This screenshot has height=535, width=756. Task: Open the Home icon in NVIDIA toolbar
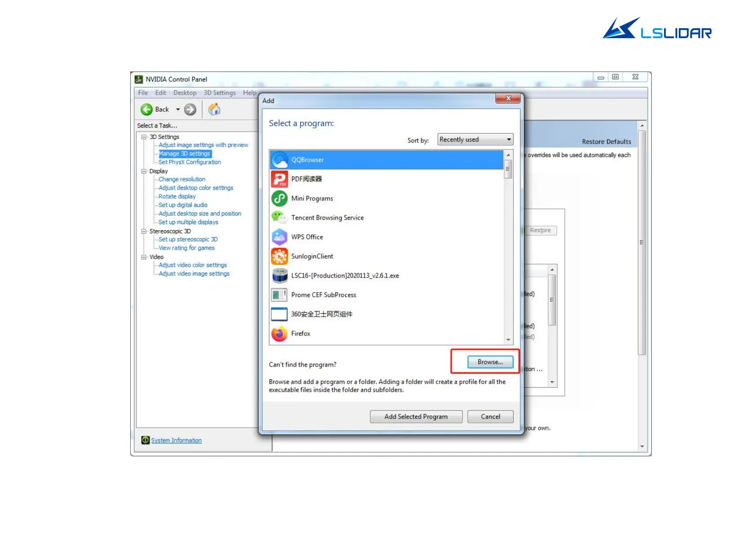(x=214, y=109)
